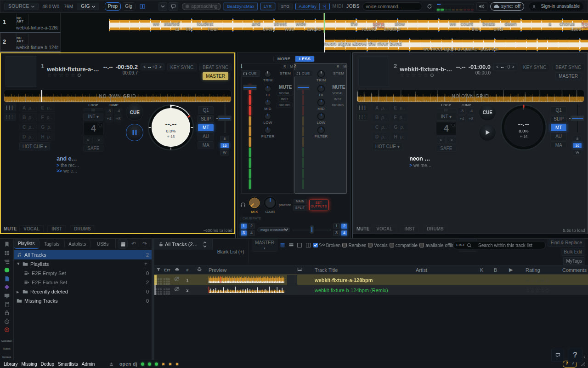The height and width of the screenshot is (368, 588).
Task: Click the bookmark icon in left sidebar
Action: 7,244
